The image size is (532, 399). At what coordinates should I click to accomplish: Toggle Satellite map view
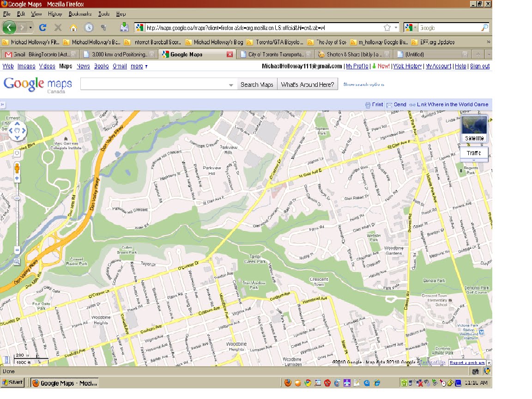coord(474,129)
